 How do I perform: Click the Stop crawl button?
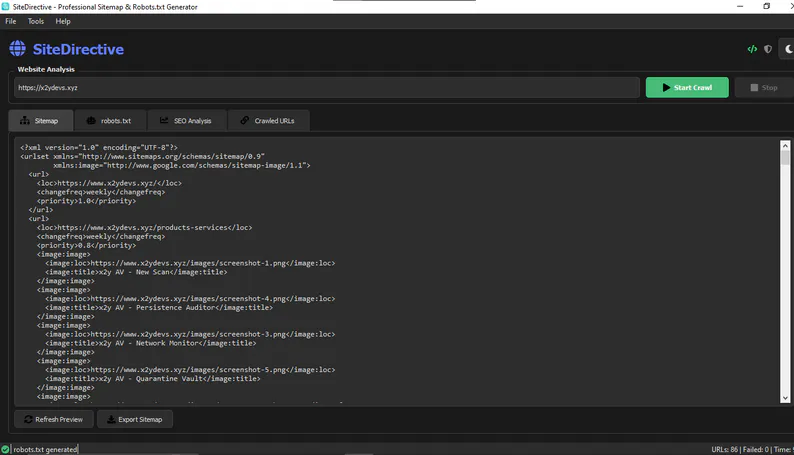[x=764, y=88]
